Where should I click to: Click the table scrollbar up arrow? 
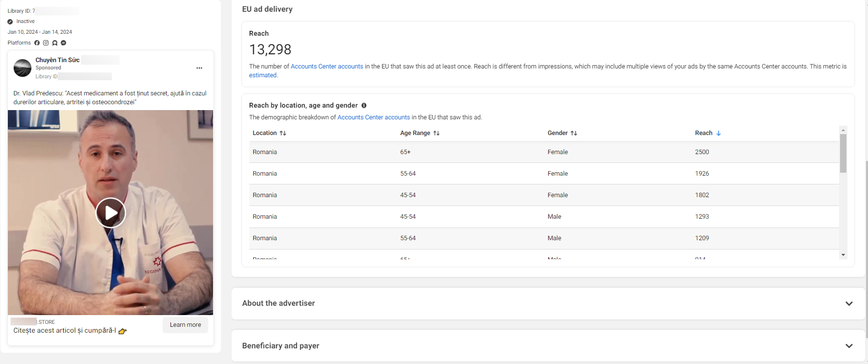click(843, 130)
